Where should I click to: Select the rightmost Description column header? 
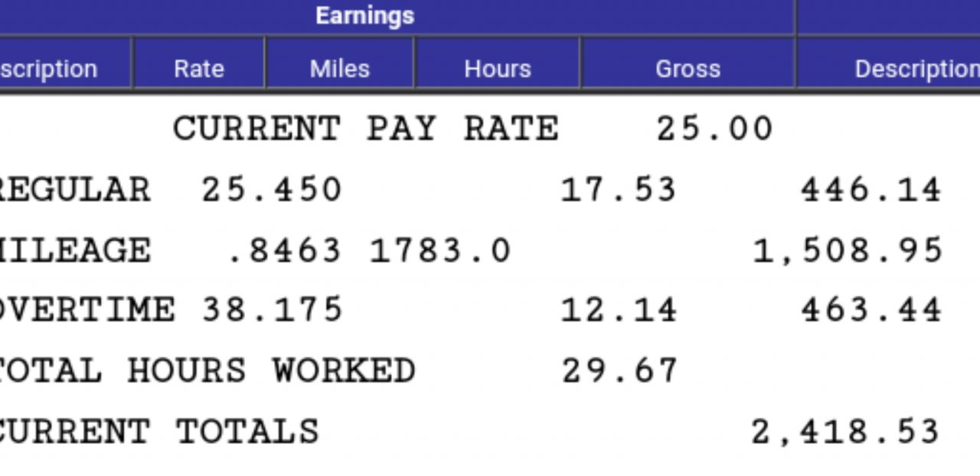point(916,69)
